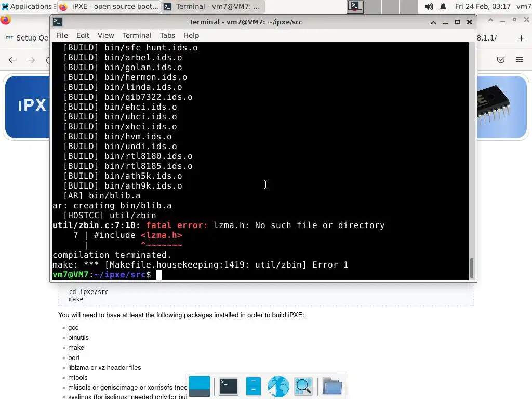Click the terminal window title icon

click(x=57, y=22)
